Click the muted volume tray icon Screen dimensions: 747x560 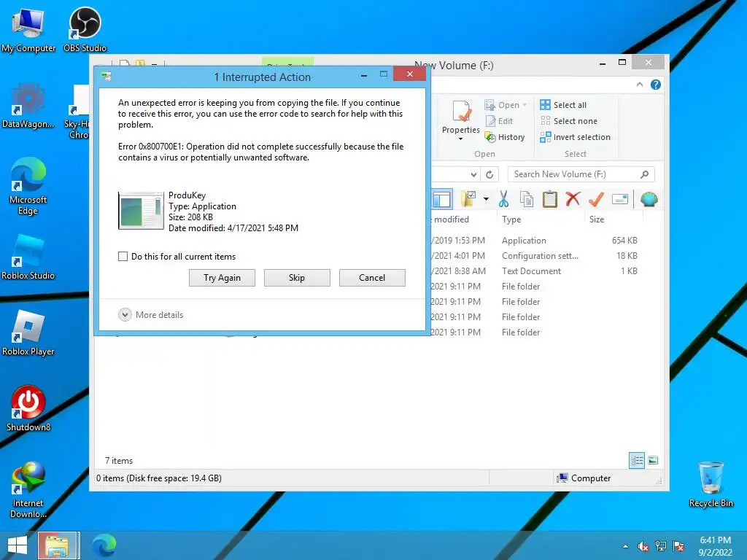[x=643, y=546]
